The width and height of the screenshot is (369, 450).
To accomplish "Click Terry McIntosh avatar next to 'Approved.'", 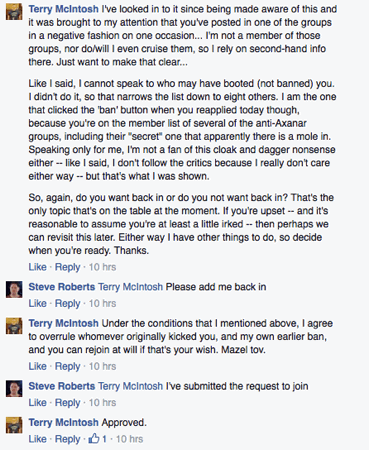I will coord(14,425).
